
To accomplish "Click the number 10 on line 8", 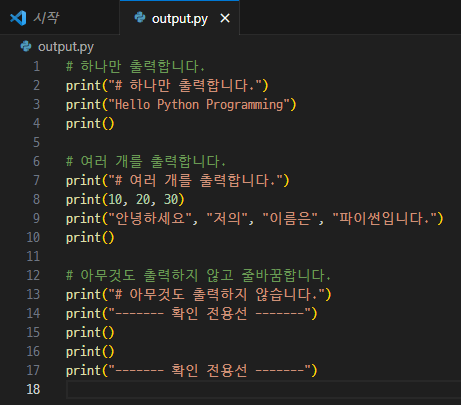I will (x=115, y=200).
